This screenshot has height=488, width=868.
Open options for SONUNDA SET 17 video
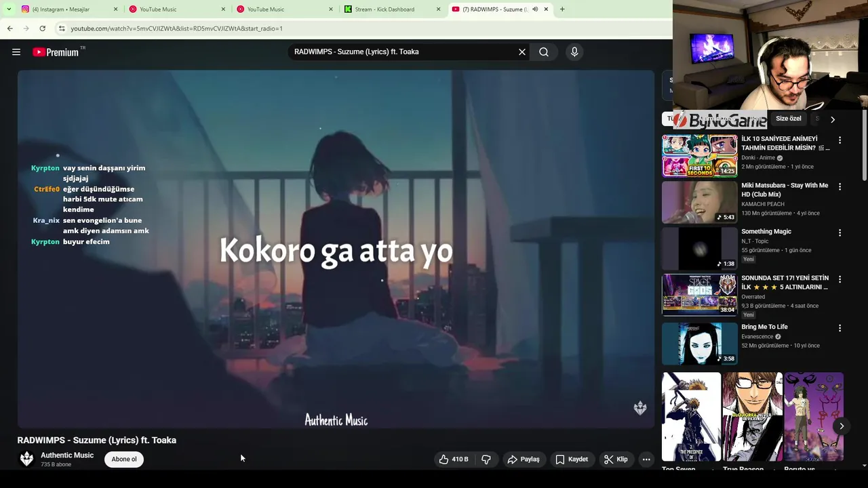(840, 279)
